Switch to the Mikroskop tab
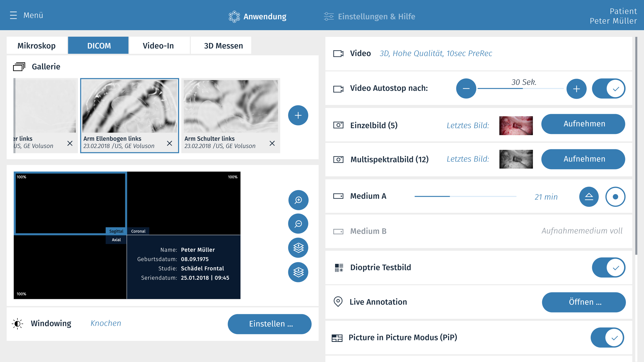The image size is (644, 362). click(37, 46)
